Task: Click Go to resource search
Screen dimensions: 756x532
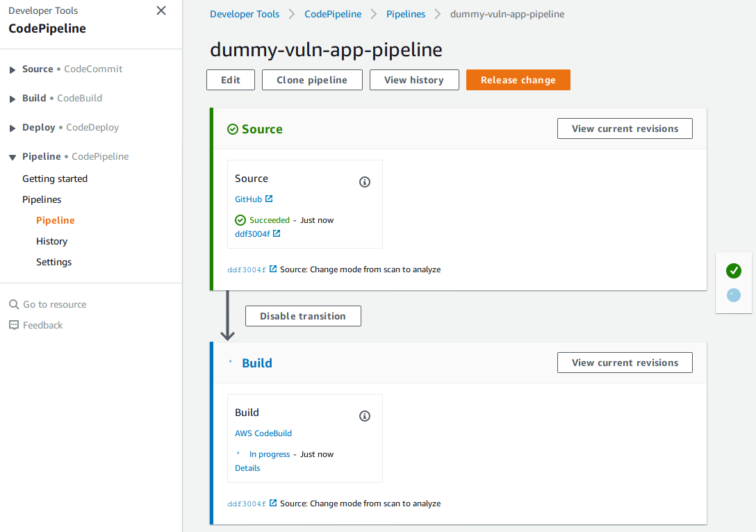Action: tap(54, 305)
